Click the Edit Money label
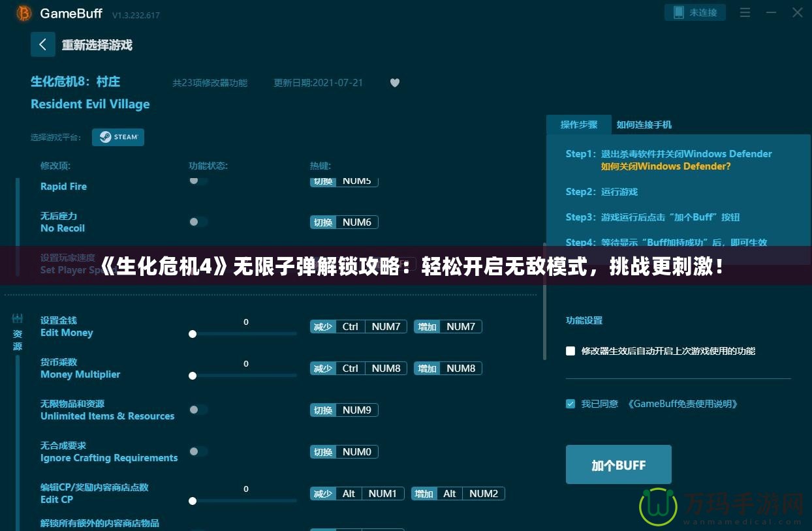This screenshot has height=531, width=812. (67, 333)
